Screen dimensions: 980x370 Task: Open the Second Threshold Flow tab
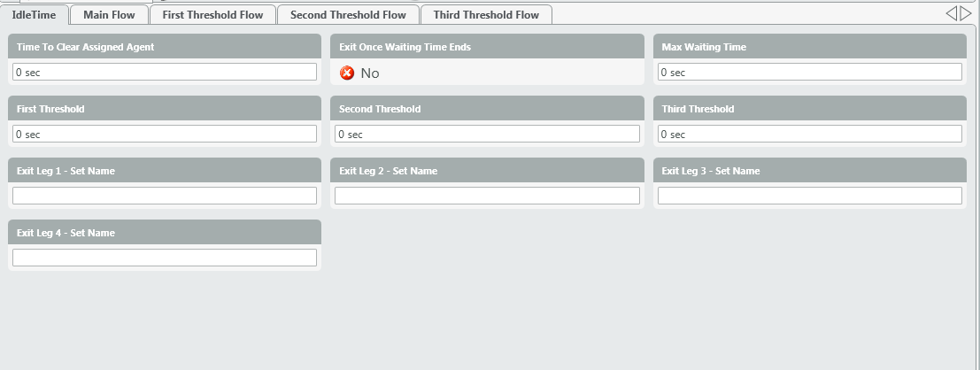click(x=348, y=15)
